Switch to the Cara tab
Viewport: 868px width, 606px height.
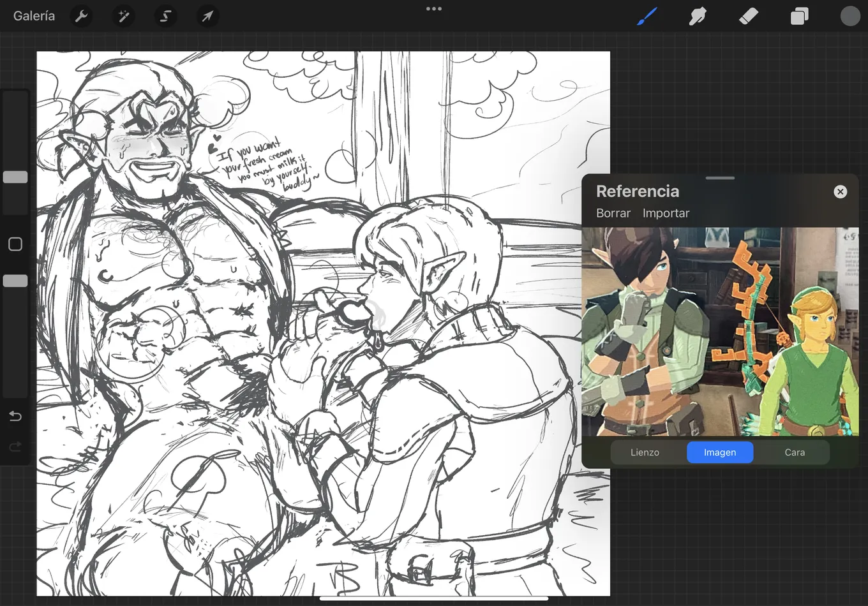coord(795,452)
